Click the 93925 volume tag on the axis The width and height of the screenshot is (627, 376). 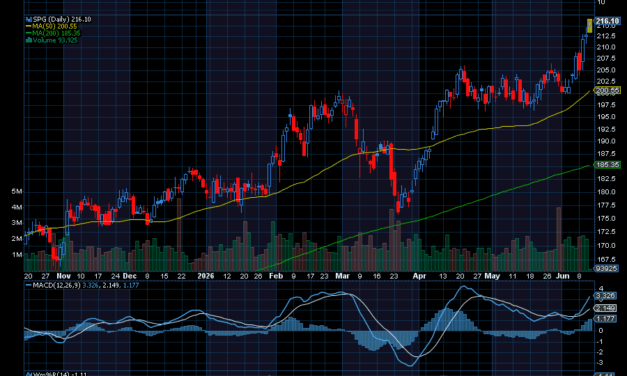606,268
